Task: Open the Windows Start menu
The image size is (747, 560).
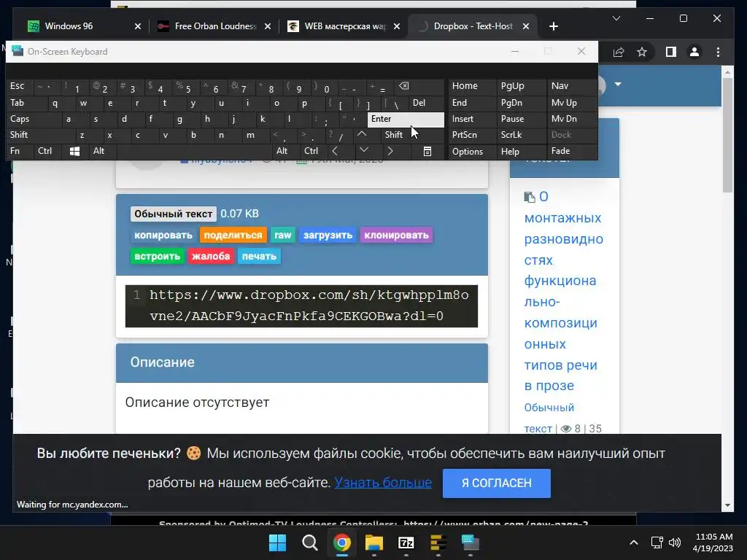Action: (x=277, y=542)
